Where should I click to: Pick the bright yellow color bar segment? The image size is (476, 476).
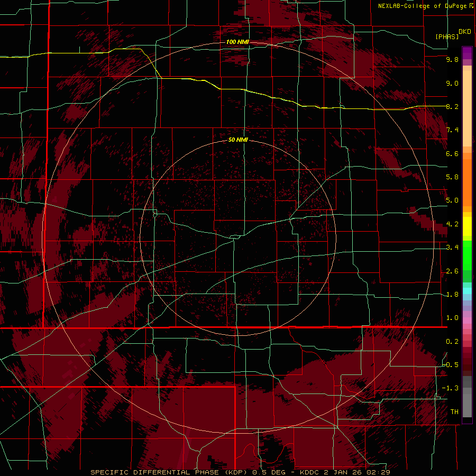point(467,226)
